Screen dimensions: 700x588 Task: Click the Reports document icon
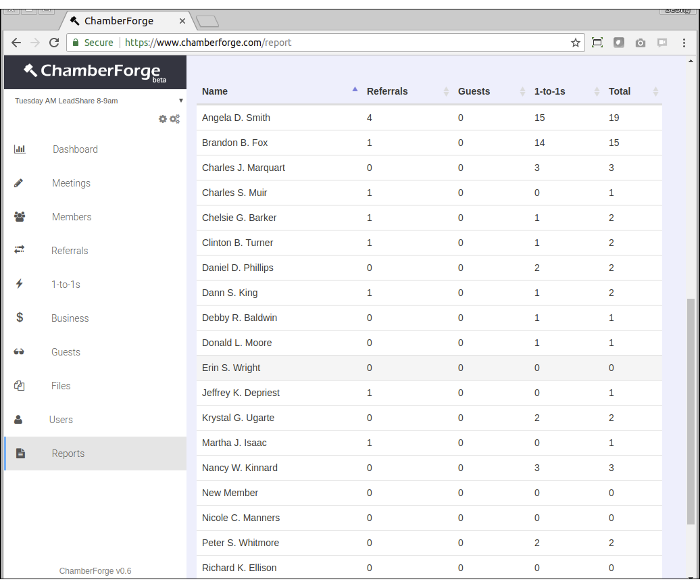tap(19, 453)
